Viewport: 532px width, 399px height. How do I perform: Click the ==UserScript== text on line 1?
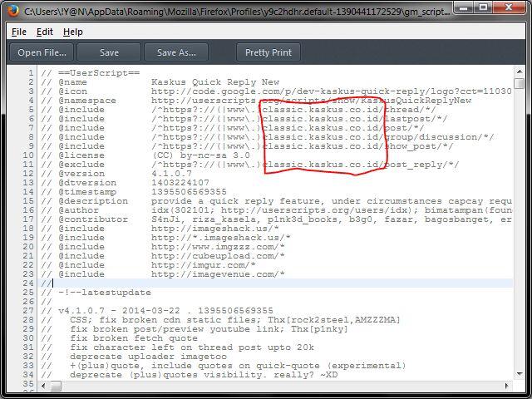coord(99,73)
